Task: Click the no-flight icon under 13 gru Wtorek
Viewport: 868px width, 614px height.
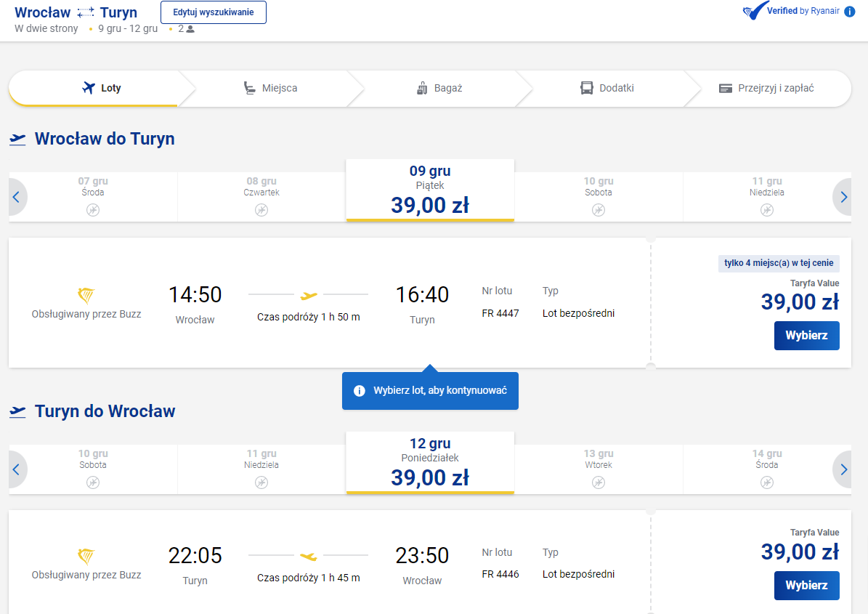Action: (599, 482)
